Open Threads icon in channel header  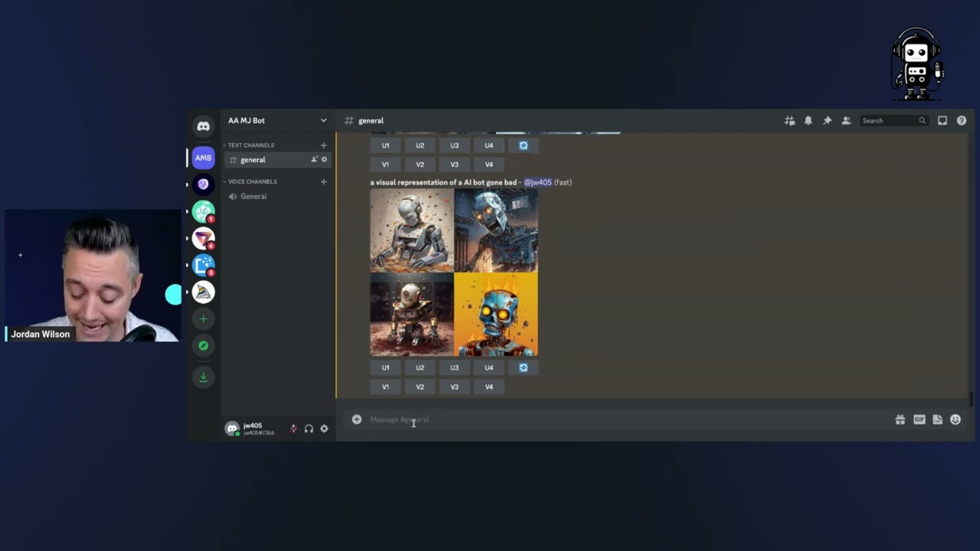pos(789,121)
